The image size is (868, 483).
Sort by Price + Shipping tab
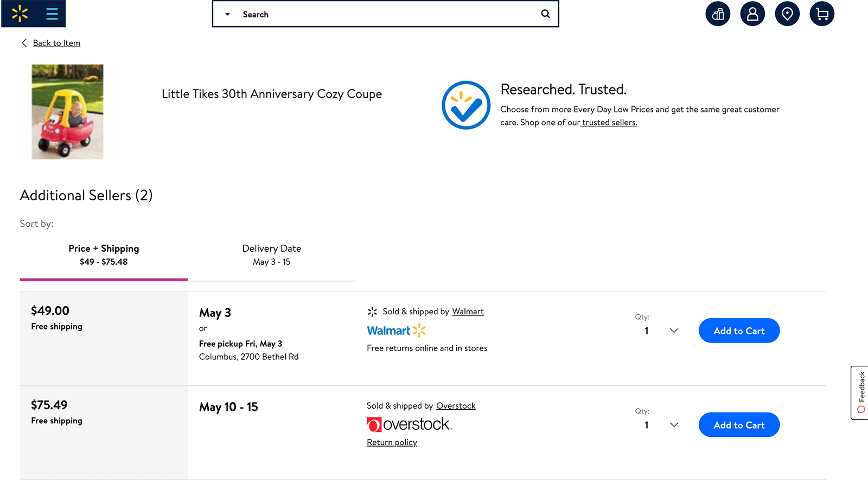click(104, 255)
